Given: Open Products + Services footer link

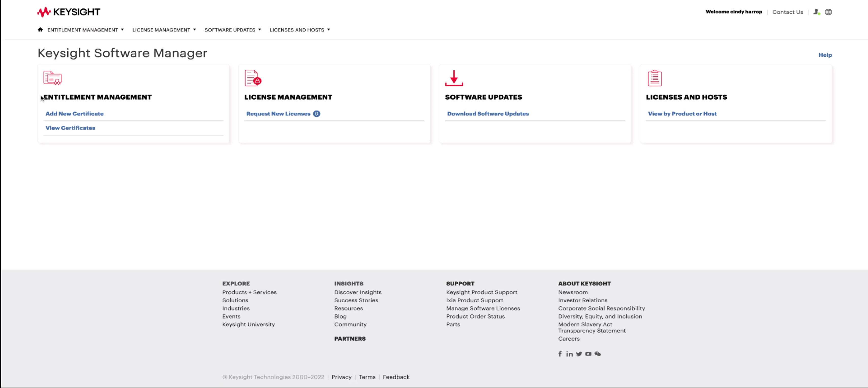Looking at the screenshot, I should point(249,292).
